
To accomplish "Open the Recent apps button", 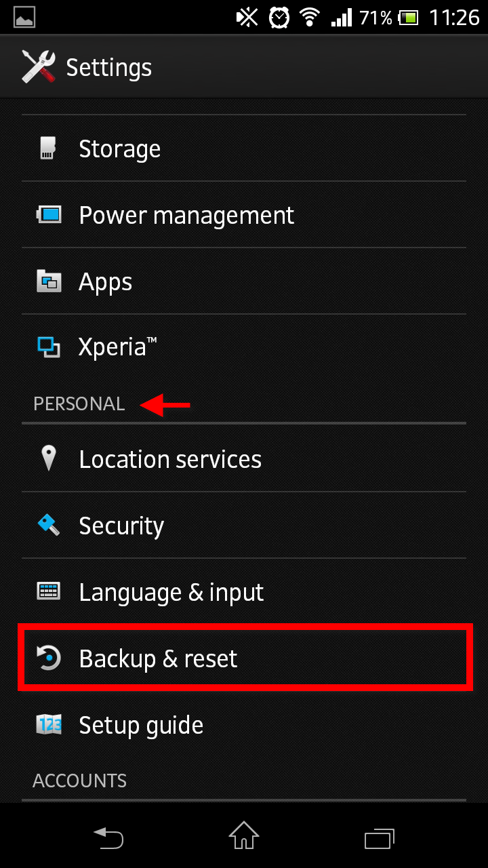I will [380, 838].
